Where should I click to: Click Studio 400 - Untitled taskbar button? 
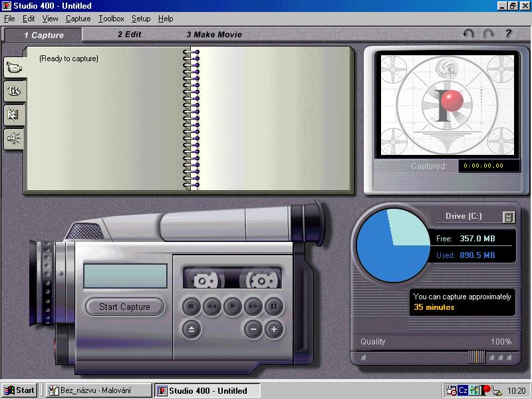(207, 390)
